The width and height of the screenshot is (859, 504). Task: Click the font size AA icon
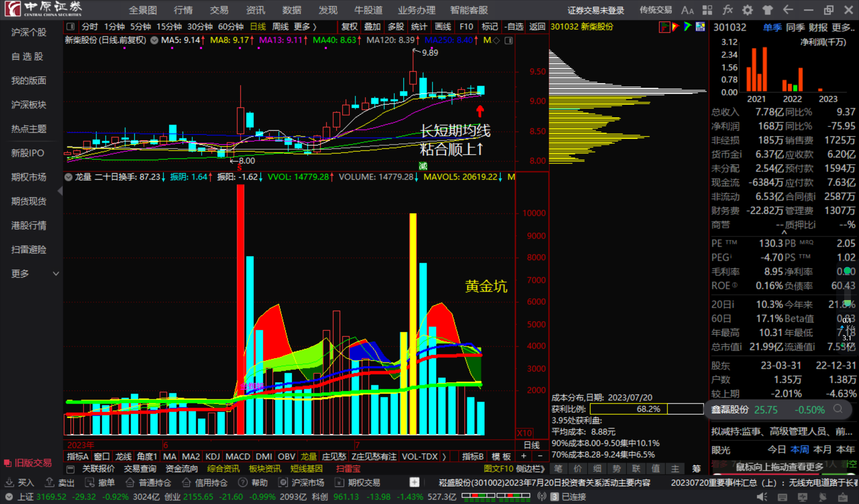687,10
